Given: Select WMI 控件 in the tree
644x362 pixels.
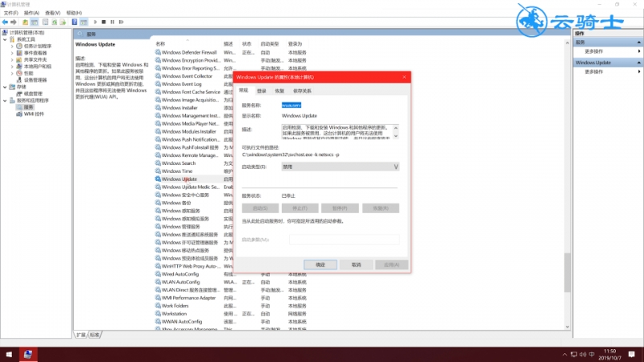Looking at the screenshot, I should (34, 114).
